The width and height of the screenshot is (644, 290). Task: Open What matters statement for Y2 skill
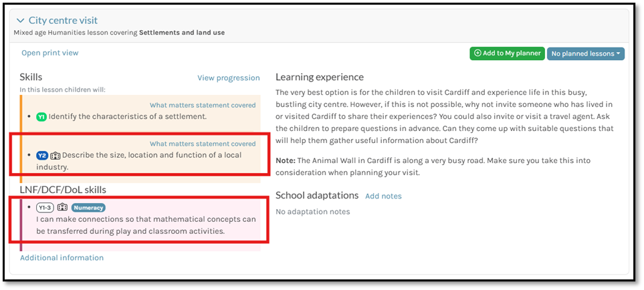202,144
